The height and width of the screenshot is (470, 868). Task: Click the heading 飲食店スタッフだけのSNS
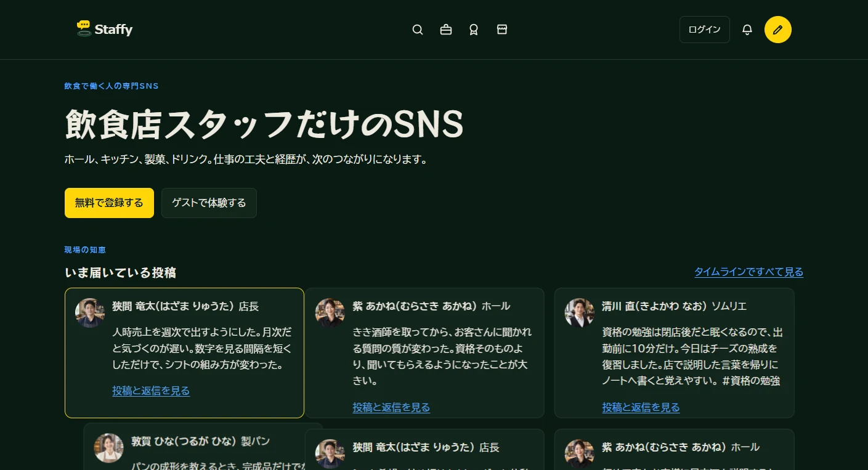tap(264, 124)
